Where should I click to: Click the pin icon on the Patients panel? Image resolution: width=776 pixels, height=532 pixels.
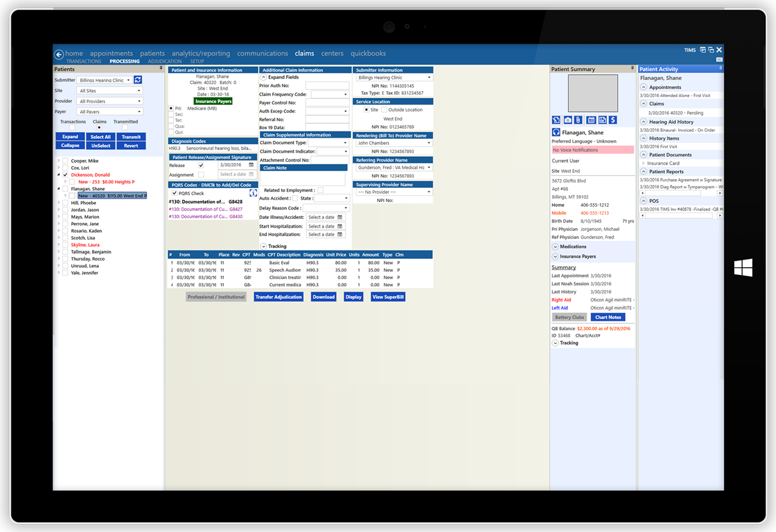(x=161, y=69)
